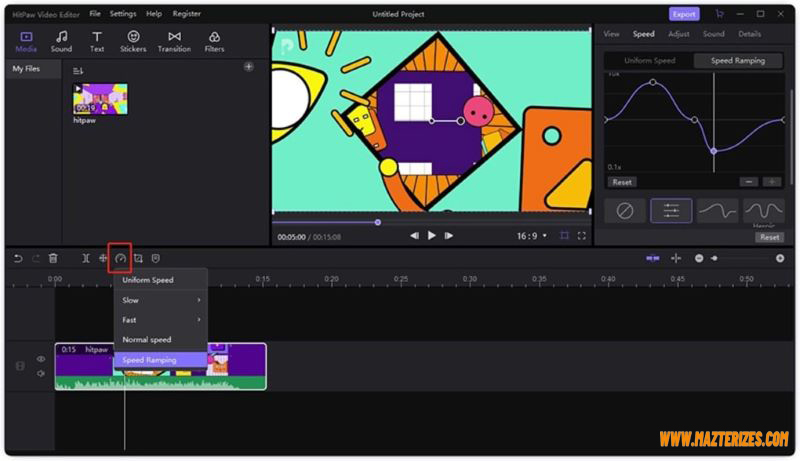Open the shopping cart icon
Viewport: 800px width, 461px height.
[x=719, y=14]
